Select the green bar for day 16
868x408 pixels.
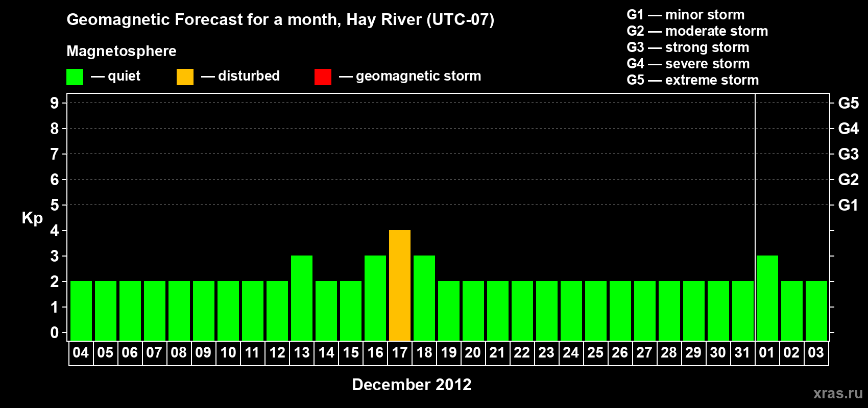pyautogui.click(x=375, y=298)
